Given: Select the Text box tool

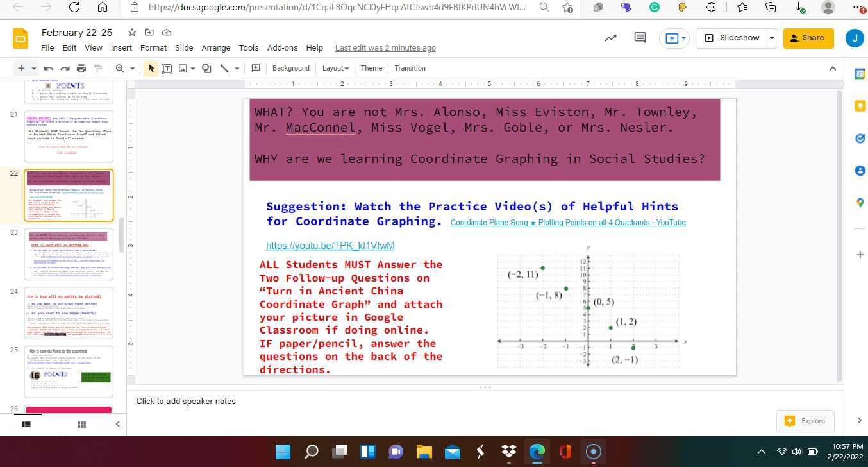Looking at the screenshot, I should [167, 68].
